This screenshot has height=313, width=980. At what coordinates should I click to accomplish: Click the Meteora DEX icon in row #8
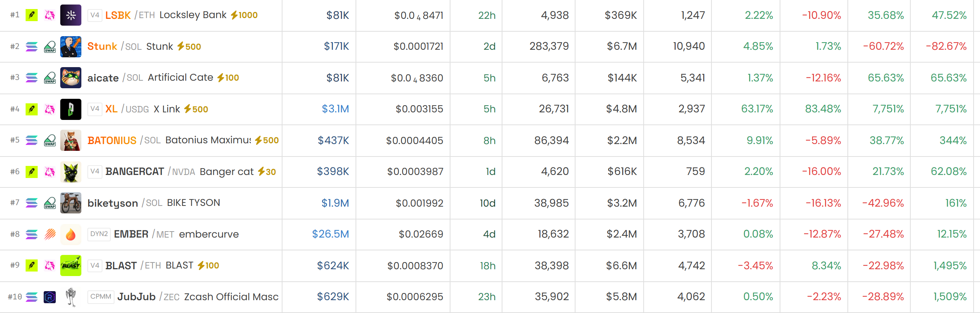click(x=50, y=234)
